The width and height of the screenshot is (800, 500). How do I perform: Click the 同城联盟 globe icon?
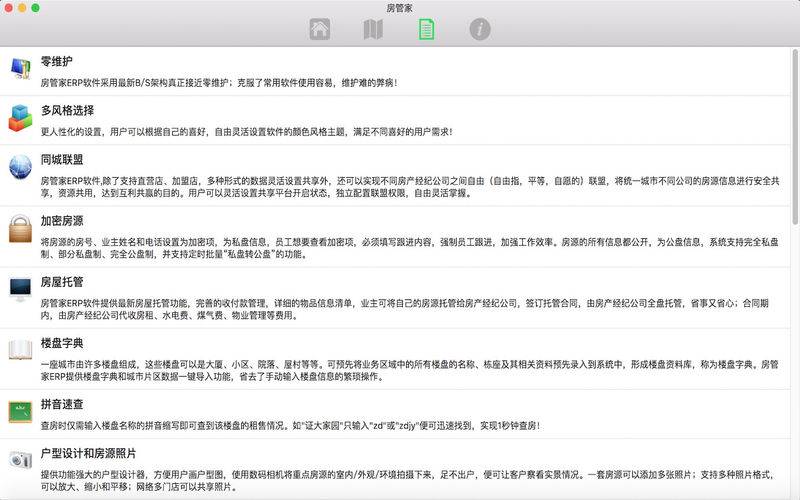(x=20, y=167)
